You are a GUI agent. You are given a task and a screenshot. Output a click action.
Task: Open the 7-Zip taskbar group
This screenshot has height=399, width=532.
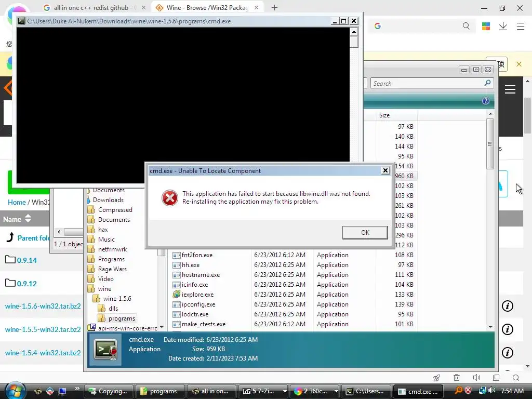(x=263, y=391)
